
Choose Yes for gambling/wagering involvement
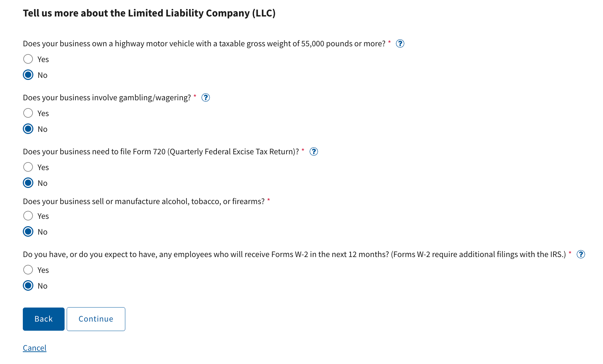coord(28,113)
